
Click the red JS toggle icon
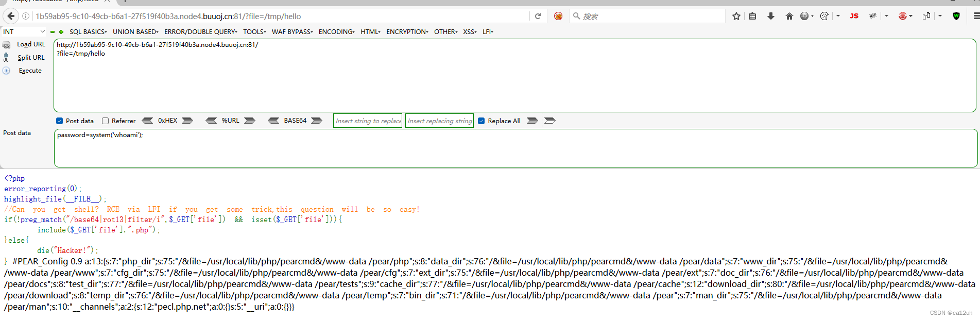tap(854, 16)
